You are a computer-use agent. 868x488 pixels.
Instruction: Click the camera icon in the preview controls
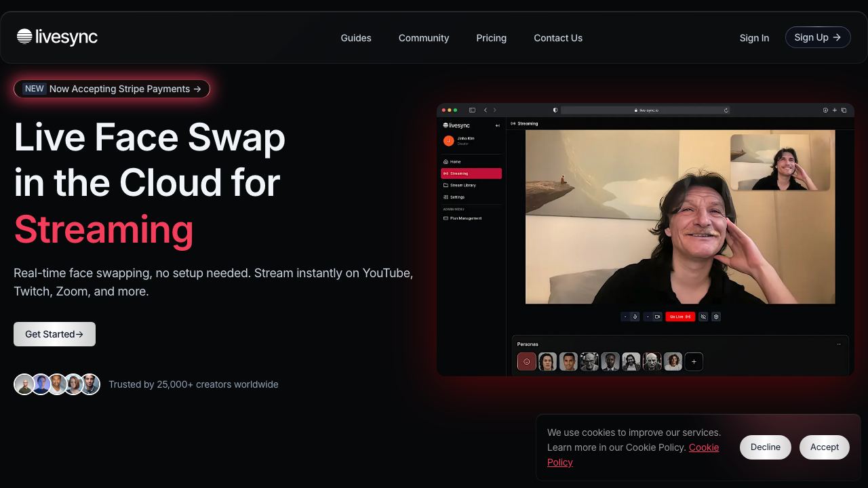click(x=657, y=317)
